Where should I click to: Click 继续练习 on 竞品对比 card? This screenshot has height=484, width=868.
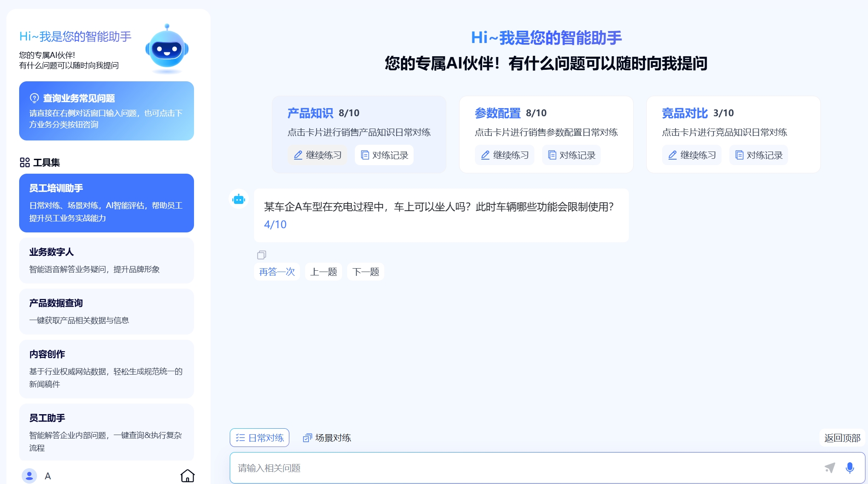692,155
